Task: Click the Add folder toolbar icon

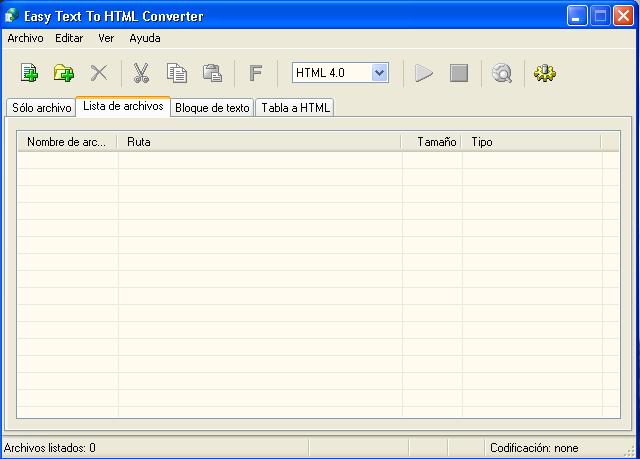Action: coord(64,73)
